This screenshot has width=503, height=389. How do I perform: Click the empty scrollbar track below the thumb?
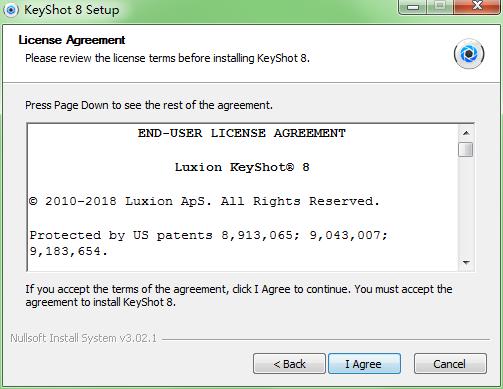point(466,206)
